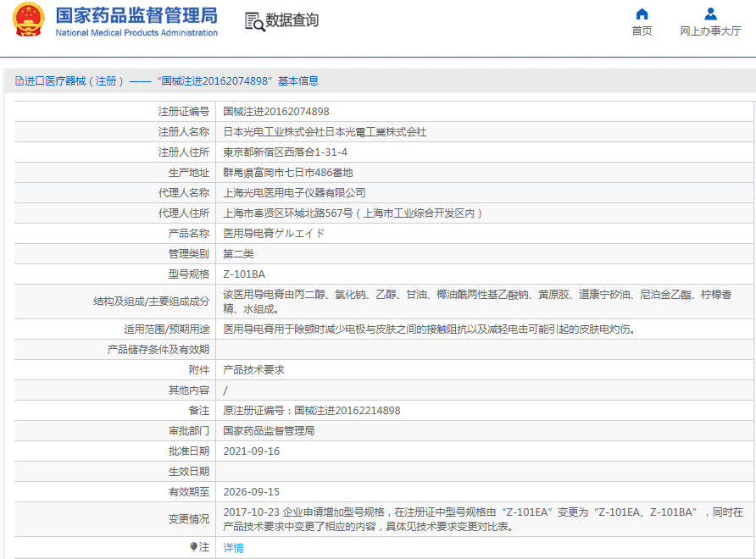Select registration number 国械注进20162074898 in the table
This screenshot has height=559, width=756.
(275, 111)
